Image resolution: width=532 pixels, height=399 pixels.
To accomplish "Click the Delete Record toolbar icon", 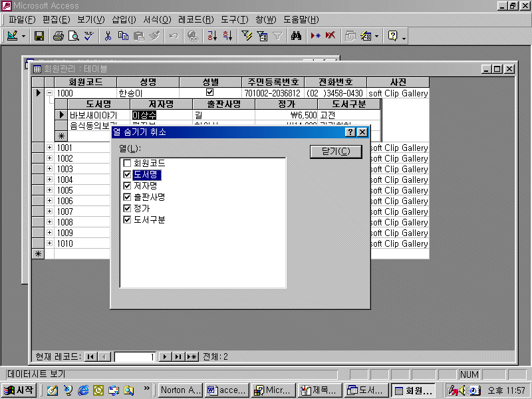I will (331, 36).
